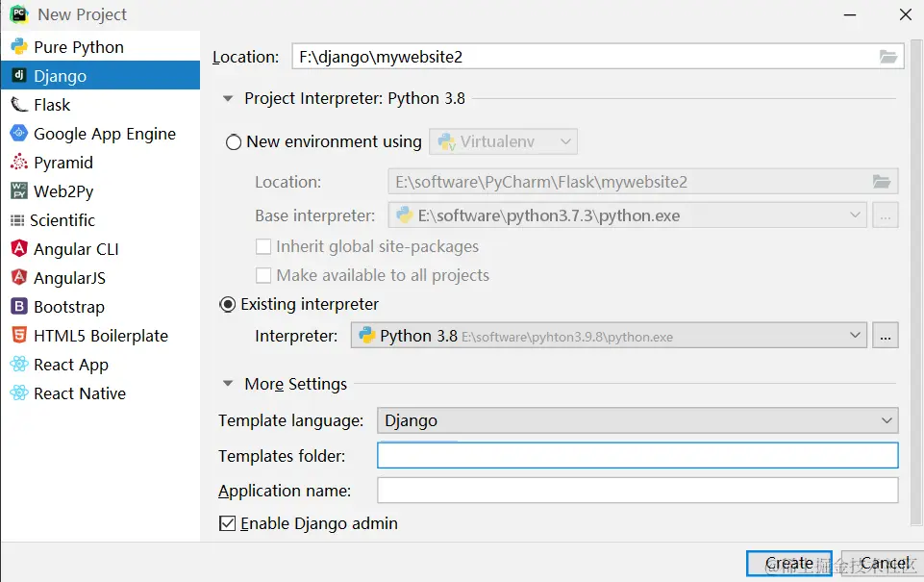This screenshot has height=582, width=924.
Task: Click the HTML5 Boilerplate icon
Action: (19, 335)
